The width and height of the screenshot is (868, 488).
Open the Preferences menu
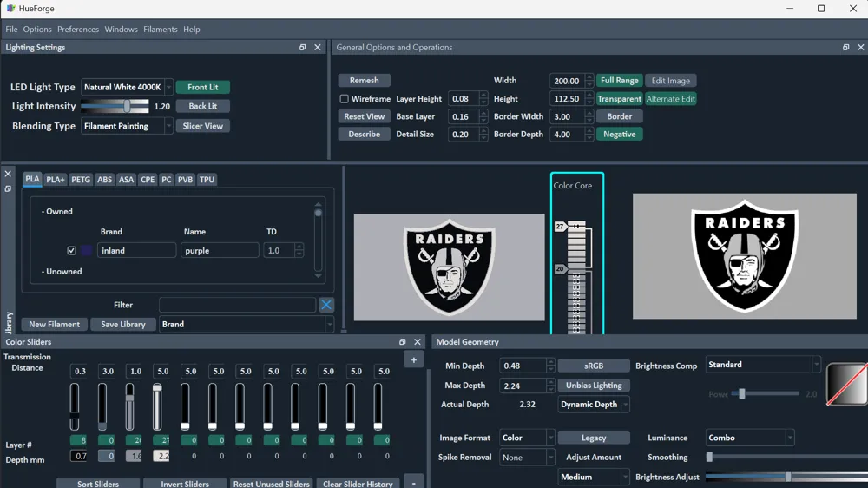click(x=78, y=30)
